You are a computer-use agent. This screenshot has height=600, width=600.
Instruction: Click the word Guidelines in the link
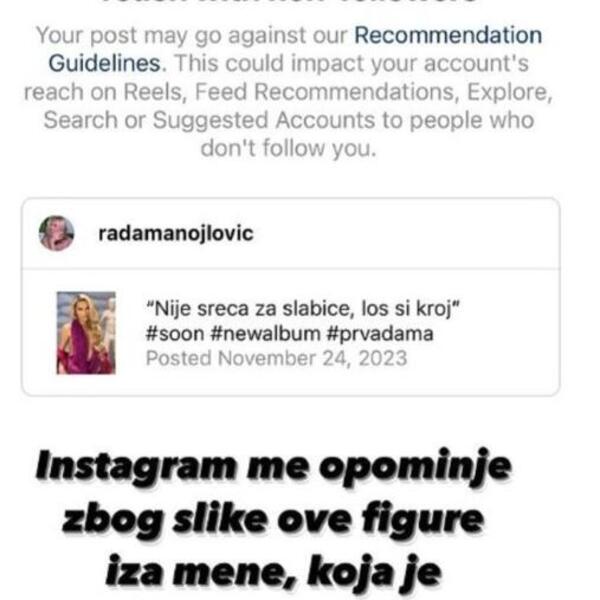pyautogui.click(x=106, y=64)
